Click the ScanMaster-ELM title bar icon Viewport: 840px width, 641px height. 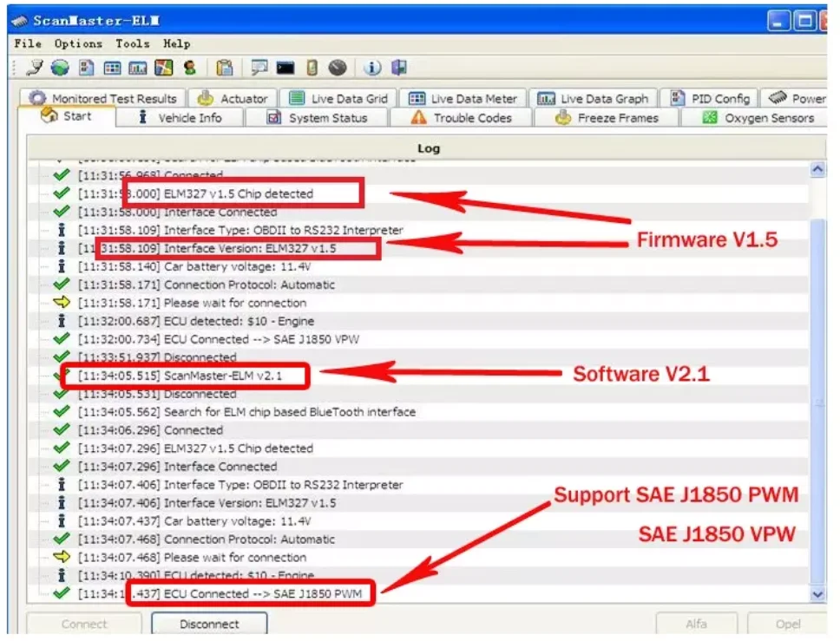[19, 20]
